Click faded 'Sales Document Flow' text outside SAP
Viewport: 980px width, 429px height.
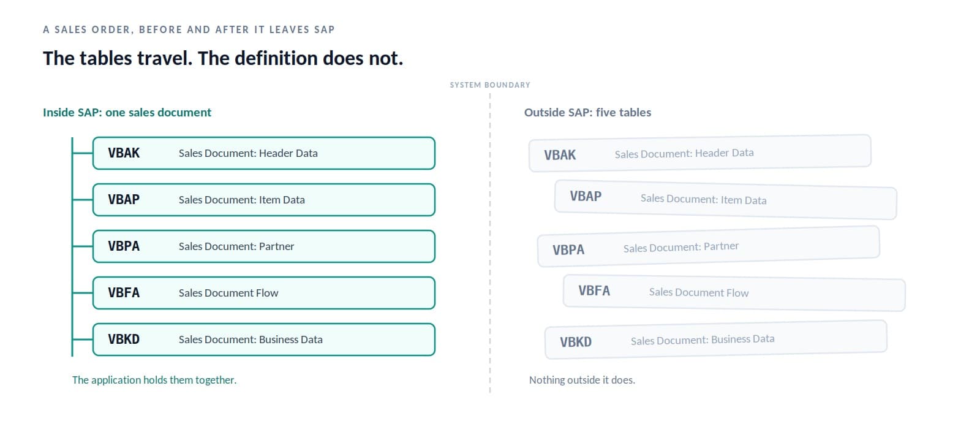699,292
